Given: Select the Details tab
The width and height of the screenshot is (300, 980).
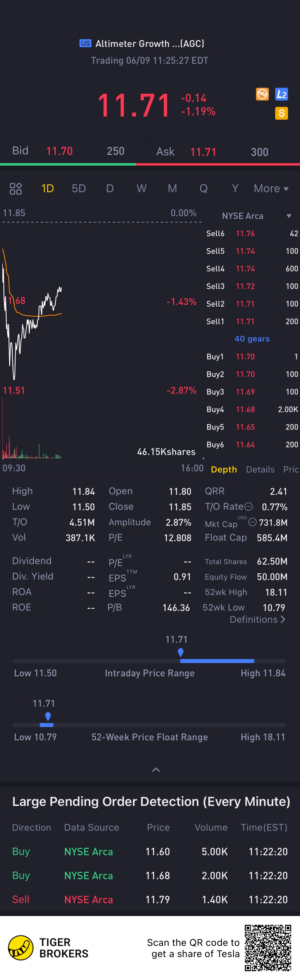Looking at the screenshot, I should click(260, 469).
